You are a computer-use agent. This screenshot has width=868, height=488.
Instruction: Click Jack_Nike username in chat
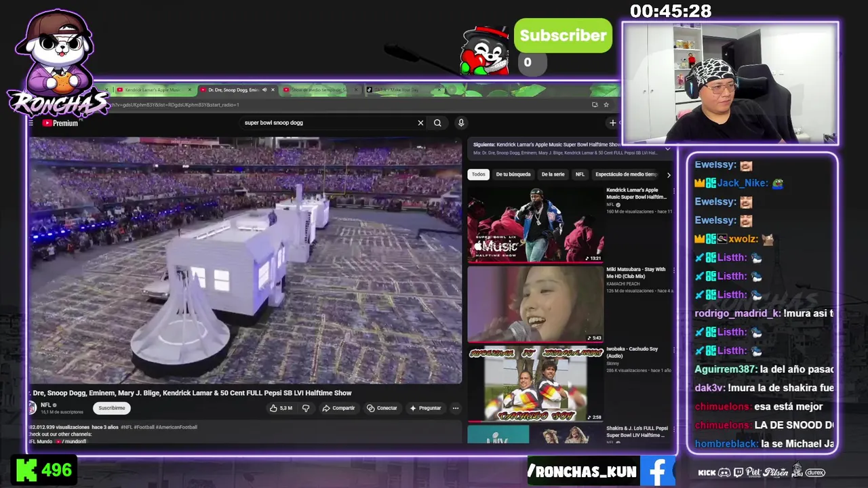click(x=743, y=183)
